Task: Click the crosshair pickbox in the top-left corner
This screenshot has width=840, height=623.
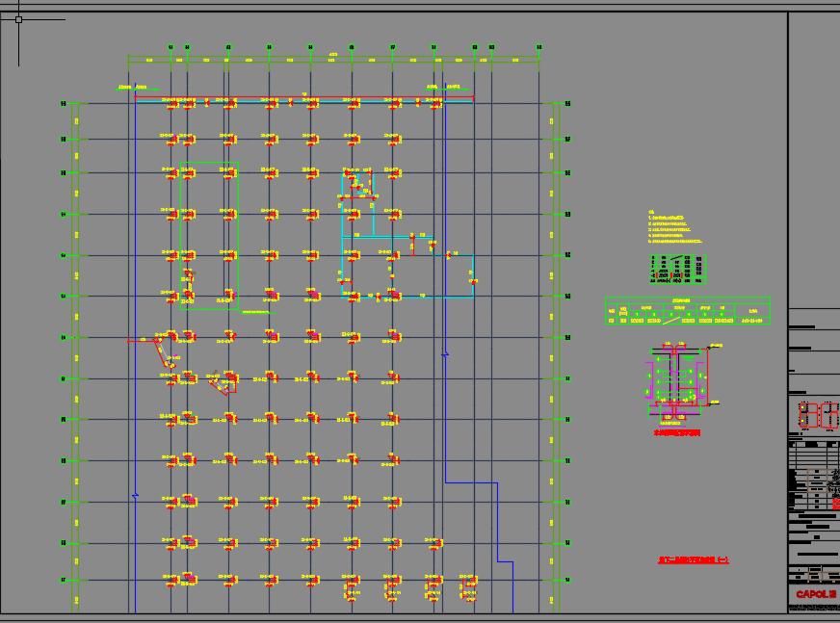Action: [x=18, y=20]
